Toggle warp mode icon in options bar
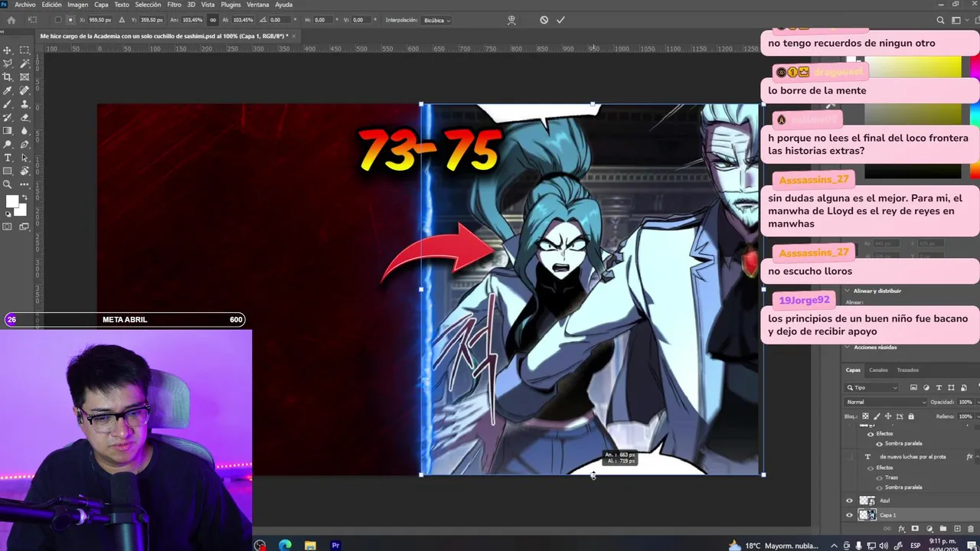980x551 pixels. [511, 20]
